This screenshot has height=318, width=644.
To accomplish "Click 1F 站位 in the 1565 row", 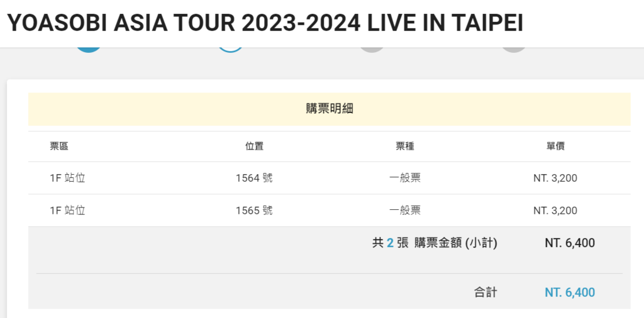I will point(67,211).
